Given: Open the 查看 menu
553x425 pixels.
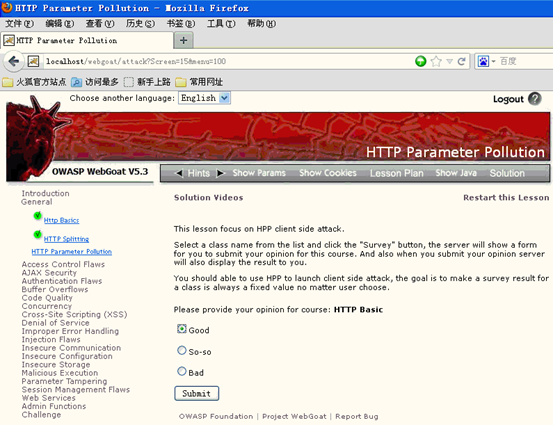Looking at the screenshot, I should pos(100,24).
